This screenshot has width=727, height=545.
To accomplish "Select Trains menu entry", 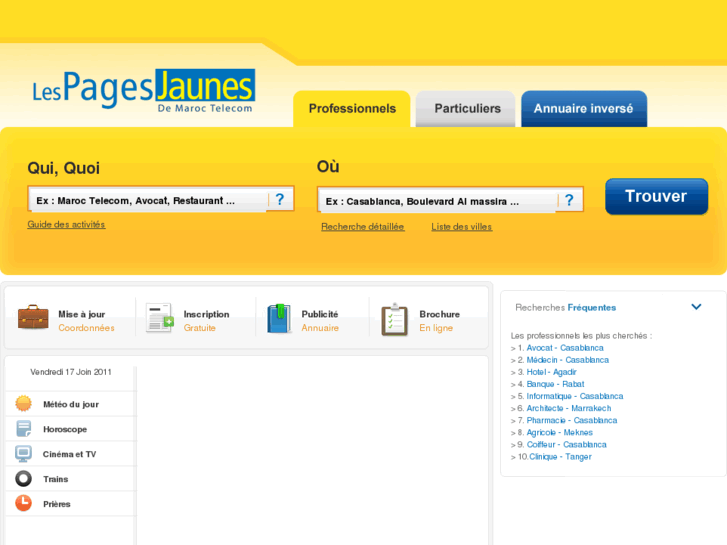I will (x=71, y=479).
